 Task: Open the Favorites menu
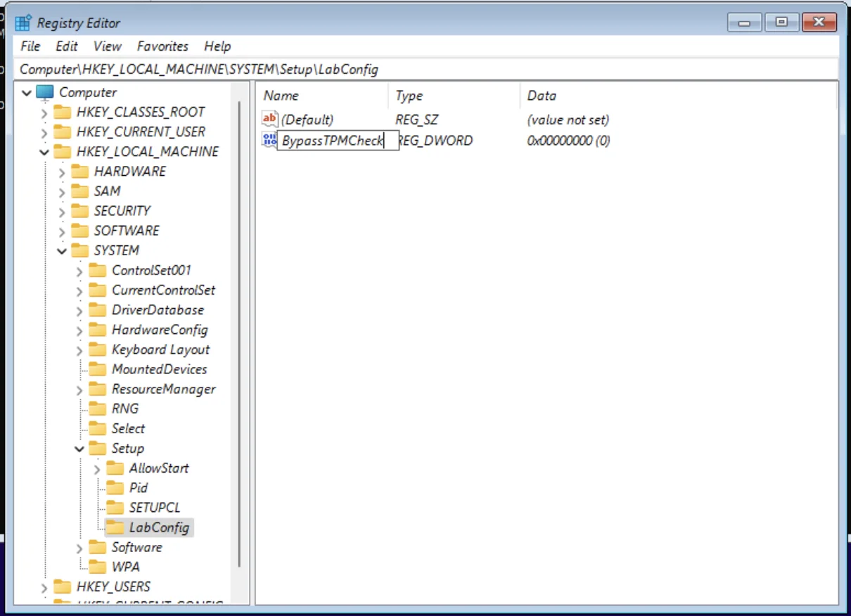coord(162,46)
